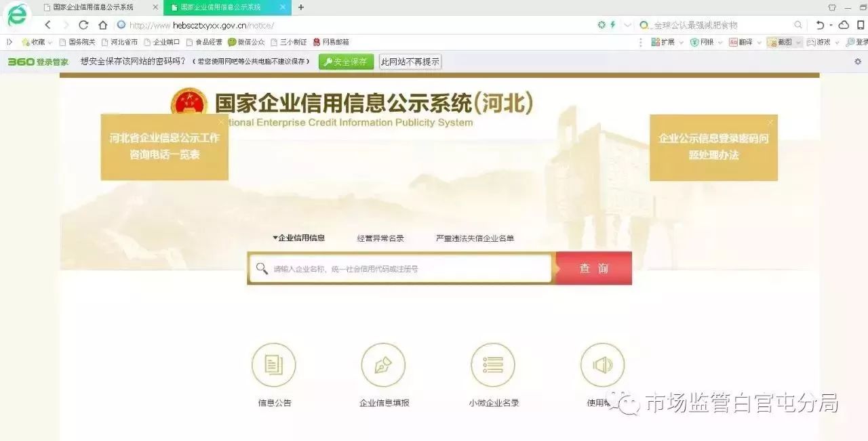Expand the bookmarks sidebar arrow
868x441 pixels.
(x=10, y=42)
